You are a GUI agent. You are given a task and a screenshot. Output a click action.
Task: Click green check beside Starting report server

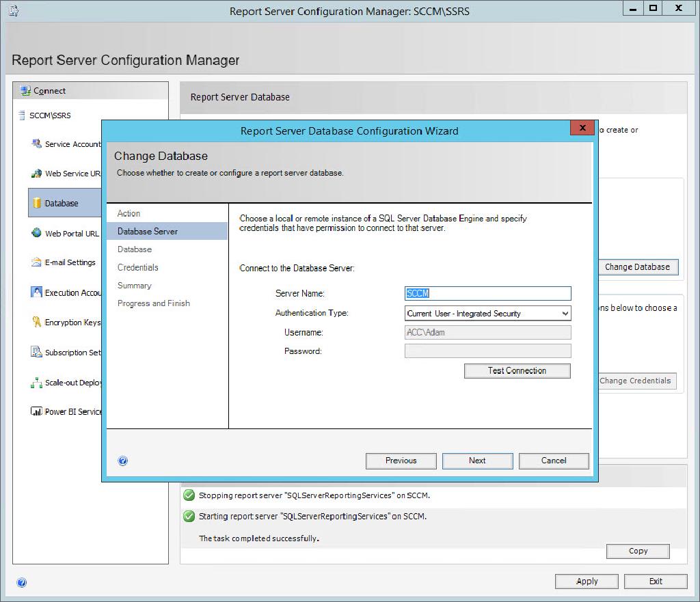point(189,516)
